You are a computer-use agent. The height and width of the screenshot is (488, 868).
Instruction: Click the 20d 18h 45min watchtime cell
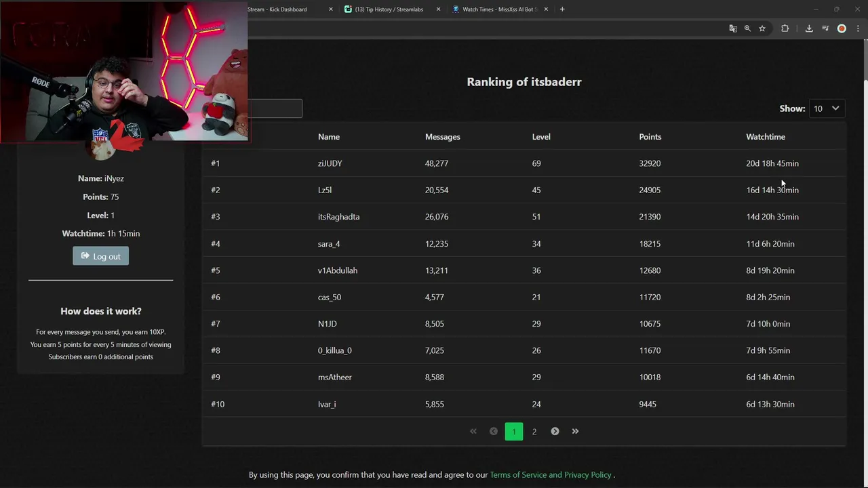tap(772, 163)
